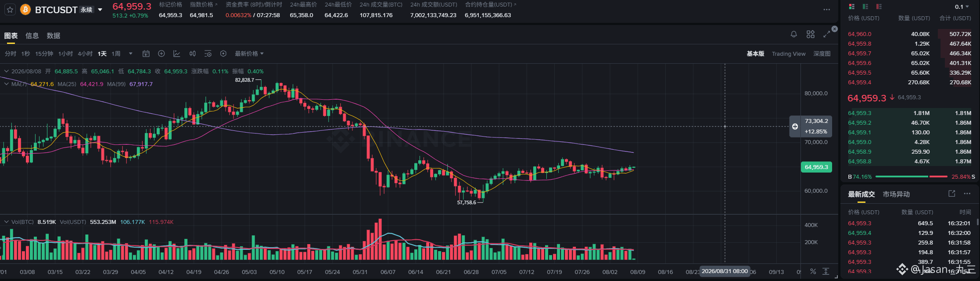Open the hexagon chart settings icon
980x281 pixels.
[223, 54]
